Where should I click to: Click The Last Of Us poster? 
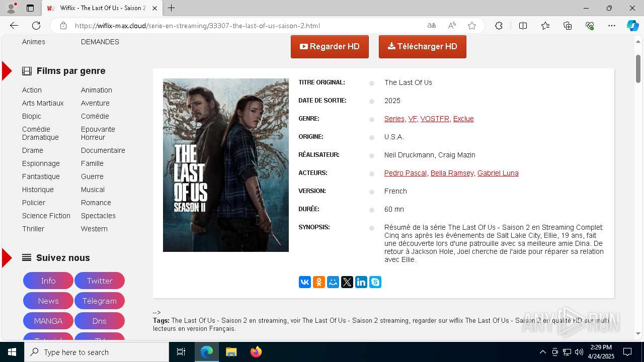(x=226, y=165)
